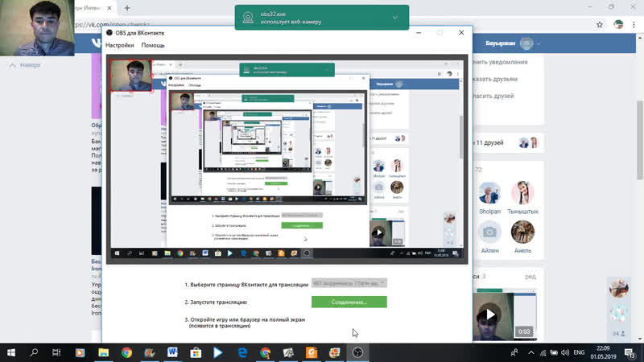644x362 pixels.
Task: Open Windows Start menu
Action: pyautogui.click(x=11, y=352)
